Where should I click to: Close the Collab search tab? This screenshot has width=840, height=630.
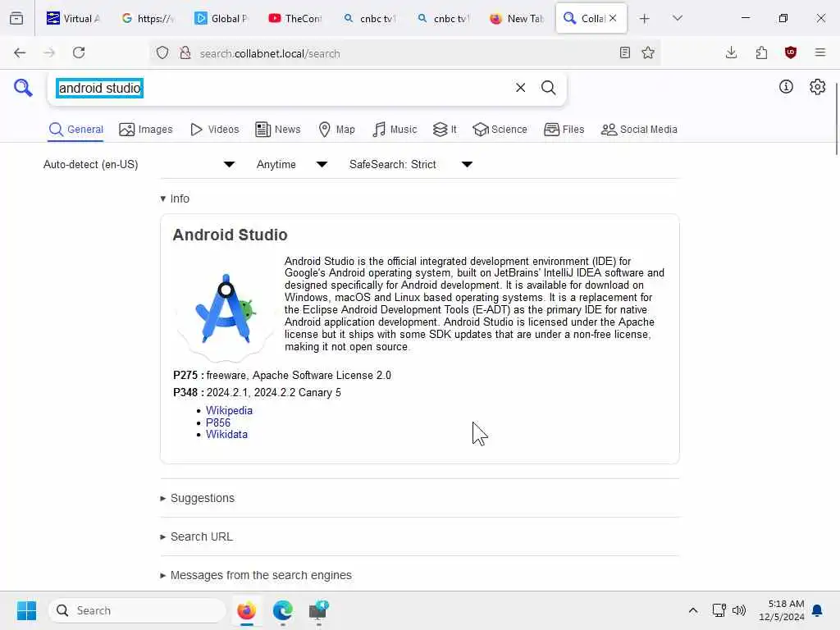point(613,18)
